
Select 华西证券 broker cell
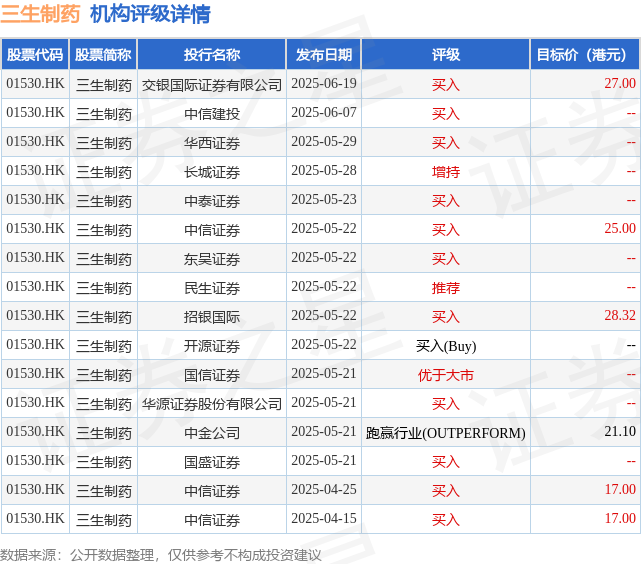pyautogui.click(x=212, y=143)
